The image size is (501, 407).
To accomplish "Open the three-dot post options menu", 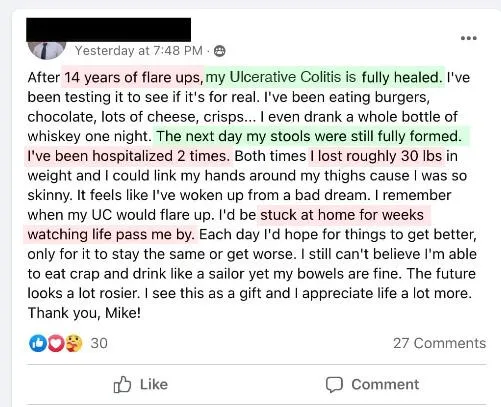I will (469, 38).
